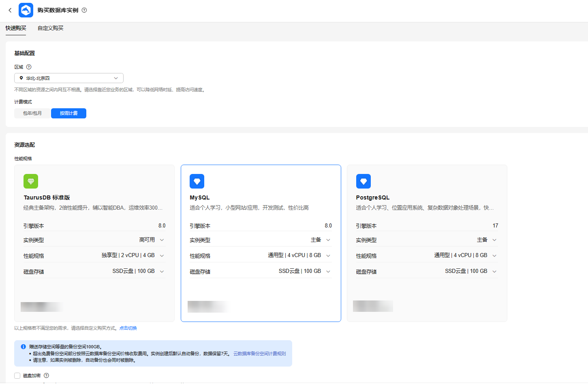Click the help icon next to 区域
This screenshot has height=384, width=588.
(29, 67)
